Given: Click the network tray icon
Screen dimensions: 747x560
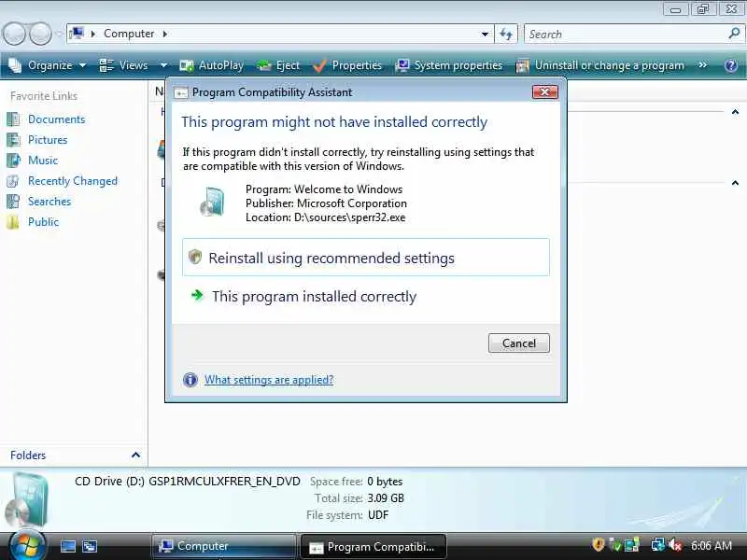Looking at the screenshot, I should (x=658, y=544).
